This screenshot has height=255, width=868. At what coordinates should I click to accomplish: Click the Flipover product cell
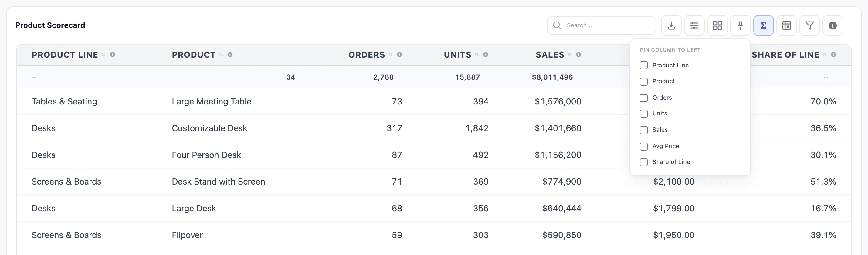coord(187,235)
